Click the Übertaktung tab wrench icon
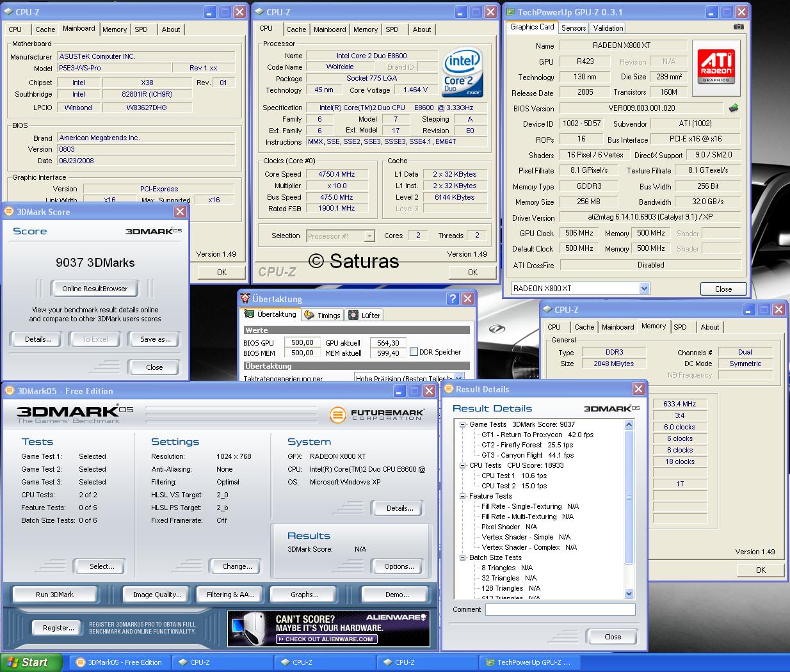The image size is (790, 672). click(250, 314)
